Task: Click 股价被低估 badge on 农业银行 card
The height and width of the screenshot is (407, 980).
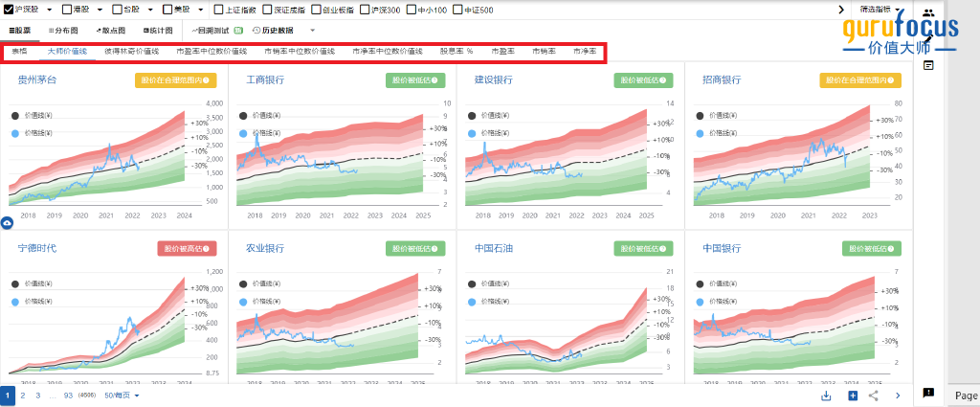Action: (415, 248)
